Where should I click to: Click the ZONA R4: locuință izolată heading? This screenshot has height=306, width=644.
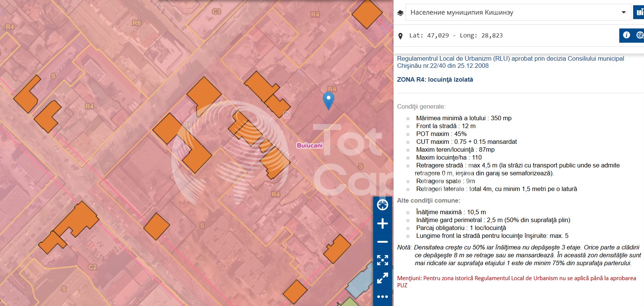click(435, 79)
